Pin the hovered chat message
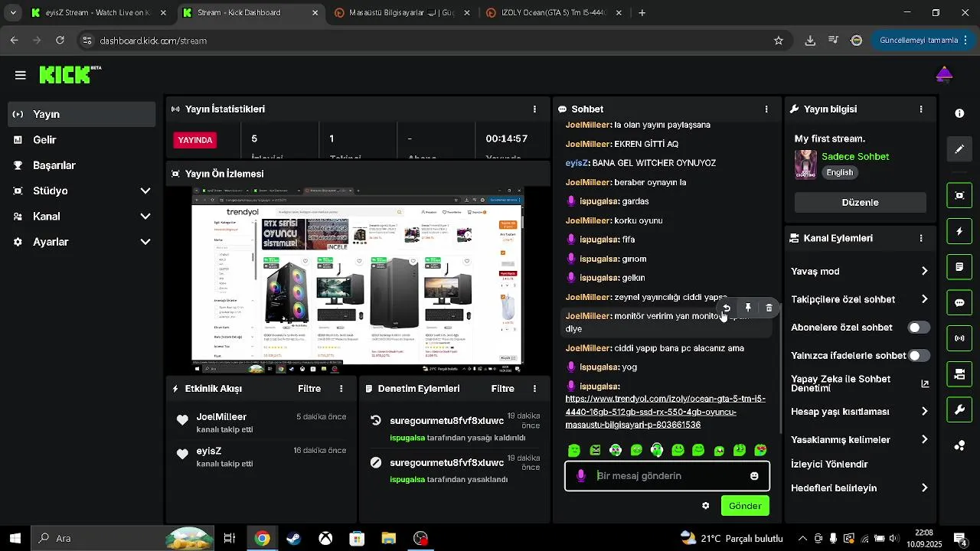 point(748,308)
